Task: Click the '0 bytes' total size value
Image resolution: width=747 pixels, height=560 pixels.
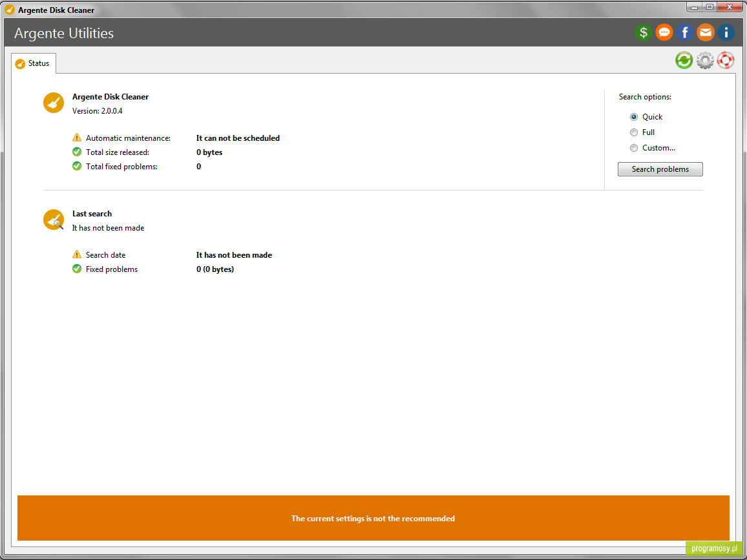Action: (x=209, y=152)
